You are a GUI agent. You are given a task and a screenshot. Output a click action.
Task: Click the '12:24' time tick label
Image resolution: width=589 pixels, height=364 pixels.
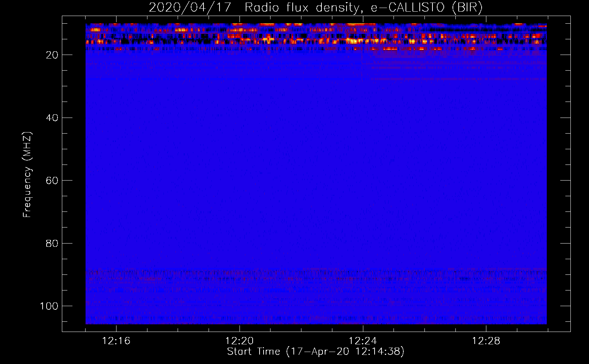coord(363,341)
